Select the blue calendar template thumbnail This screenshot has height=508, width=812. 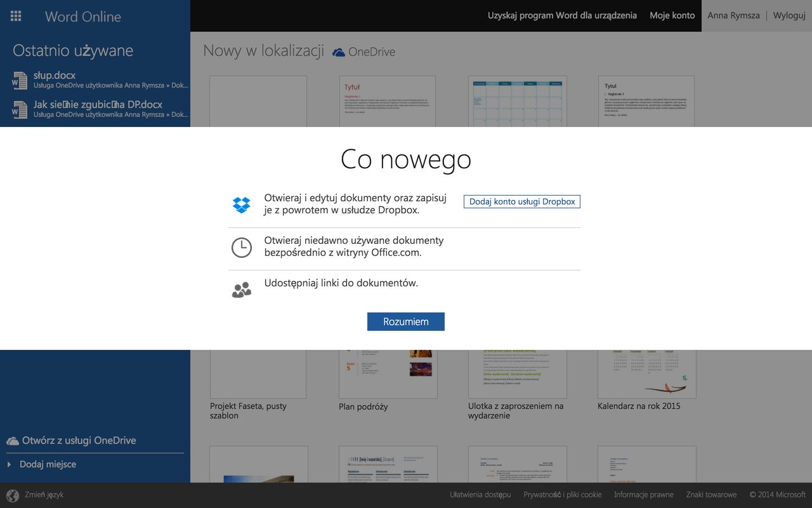pos(517,102)
